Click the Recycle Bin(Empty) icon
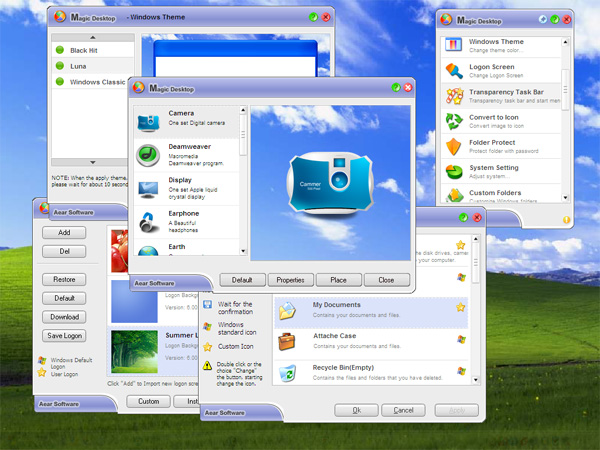This screenshot has width=600, height=450. click(x=287, y=373)
